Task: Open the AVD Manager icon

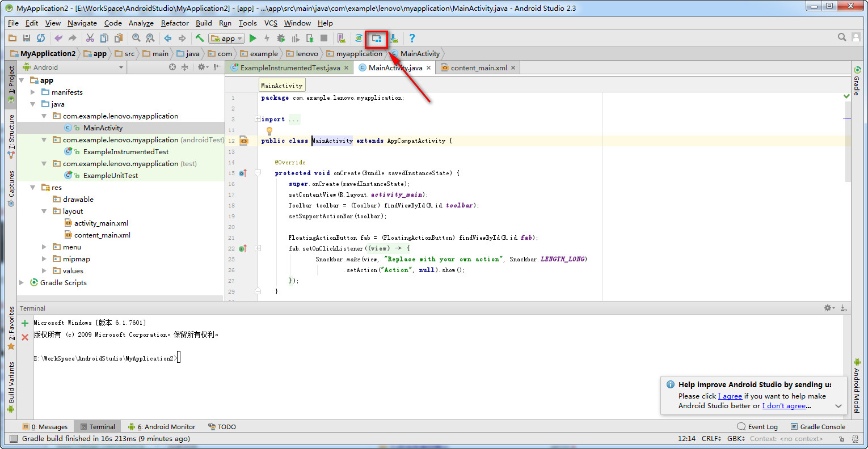Action: (341, 38)
